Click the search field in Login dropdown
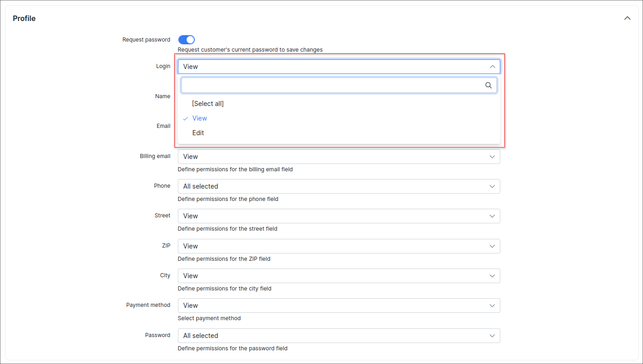This screenshot has height=364, width=643. click(x=333, y=85)
